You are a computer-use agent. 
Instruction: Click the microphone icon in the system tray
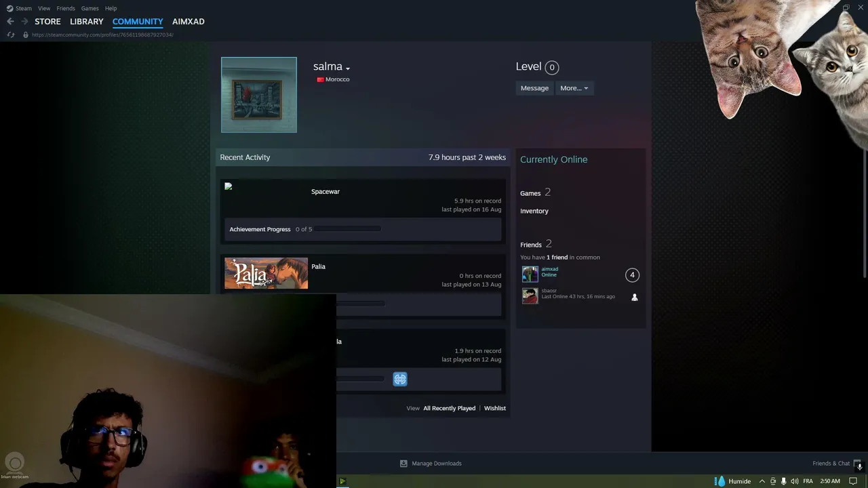(x=783, y=481)
